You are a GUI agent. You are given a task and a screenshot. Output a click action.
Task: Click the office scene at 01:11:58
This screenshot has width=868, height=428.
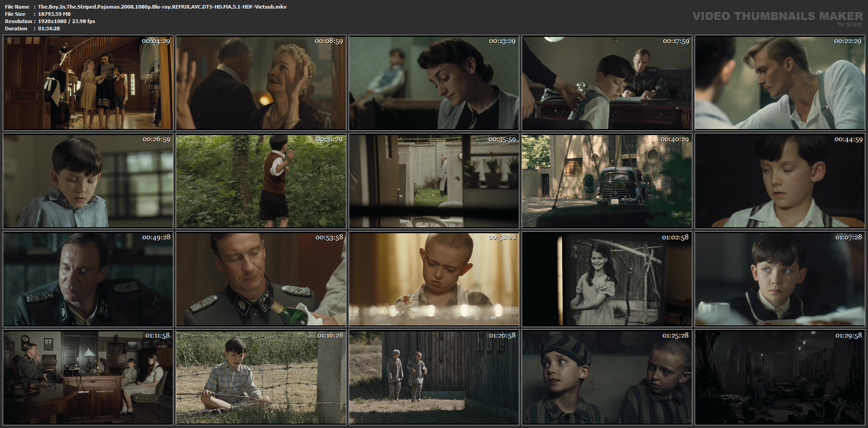pyautogui.click(x=88, y=377)
